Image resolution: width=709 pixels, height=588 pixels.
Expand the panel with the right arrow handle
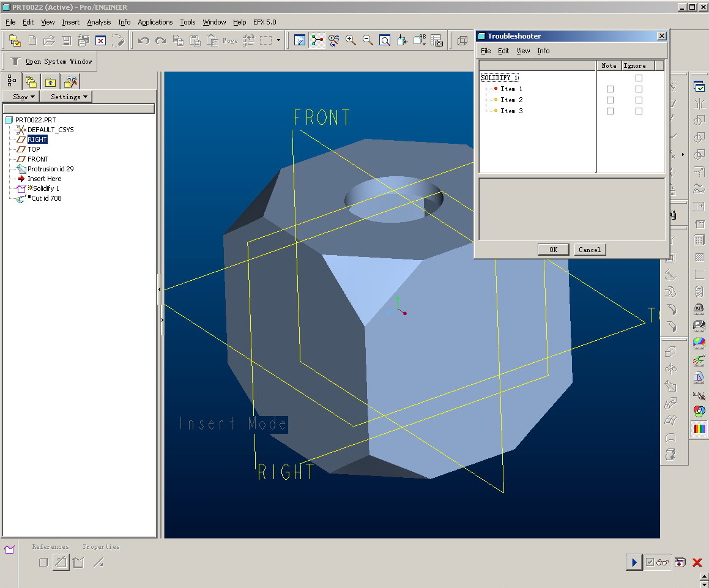point(162,320)
